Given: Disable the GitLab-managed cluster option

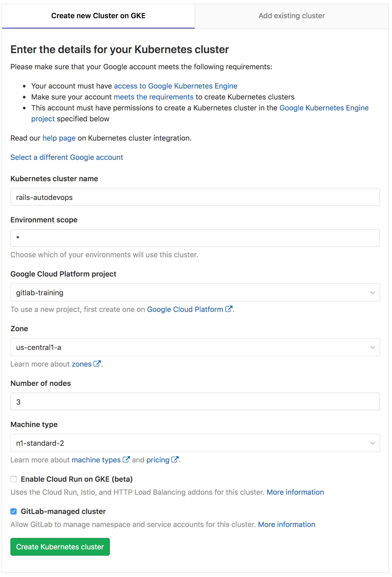Looking at the screenshot, I should [x=14, y=511].
